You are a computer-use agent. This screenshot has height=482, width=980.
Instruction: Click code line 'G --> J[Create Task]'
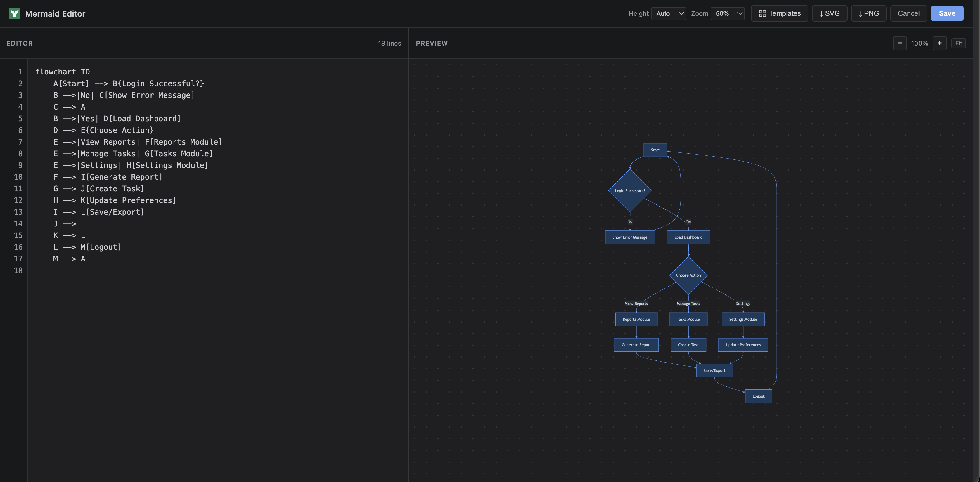click(98, 189)
